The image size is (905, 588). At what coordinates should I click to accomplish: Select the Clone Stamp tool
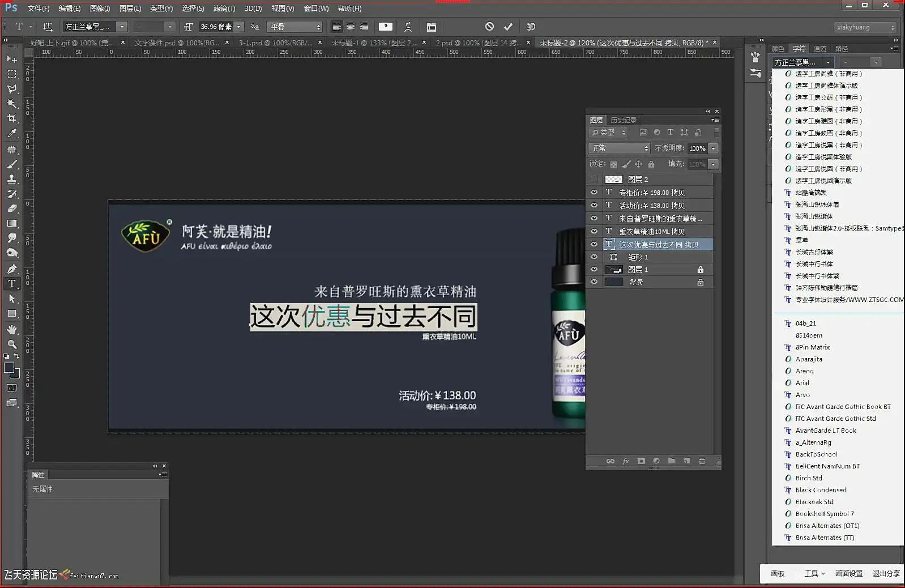pyautogui.click(x=12, y=179)
